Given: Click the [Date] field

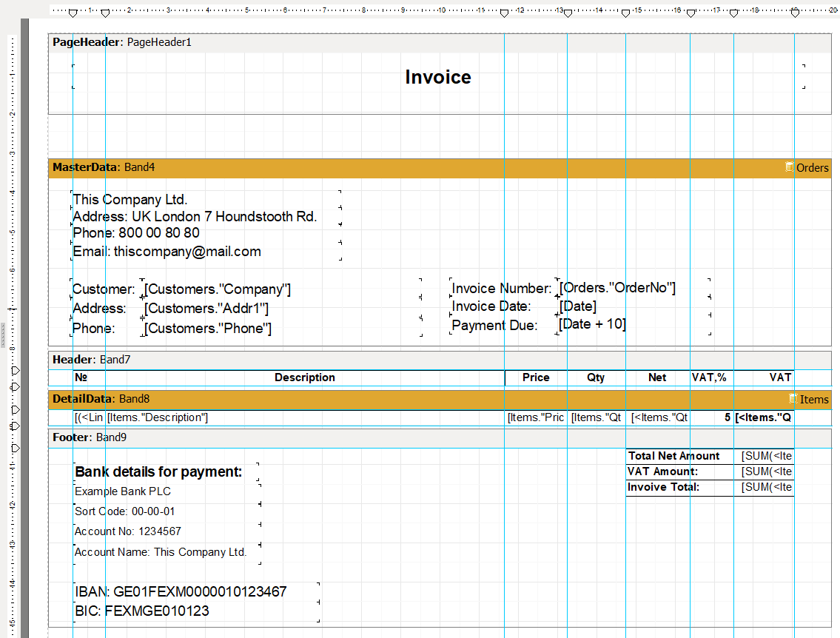Looking at the screenshot, I should 577,306.
